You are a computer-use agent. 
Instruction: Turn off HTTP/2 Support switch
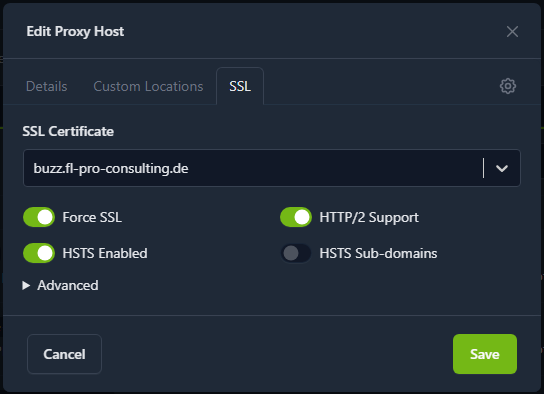pos(296,217)
